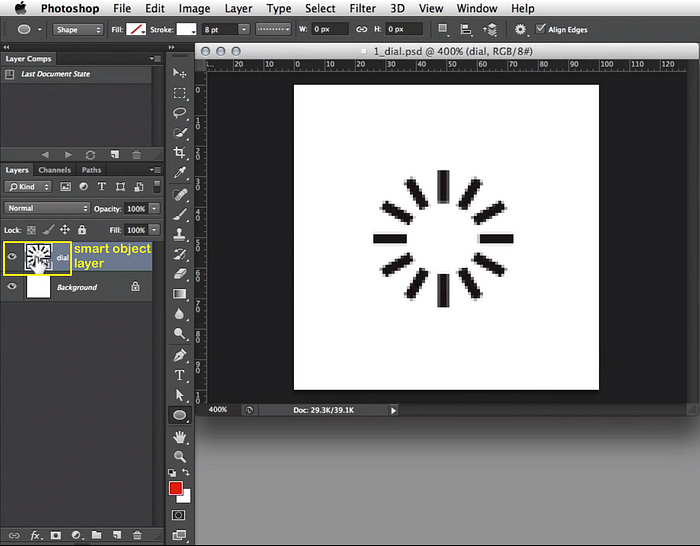The height and width of the screenshot is (546, 700).
Task: Add a layer mask
Action: coord(56,535)
